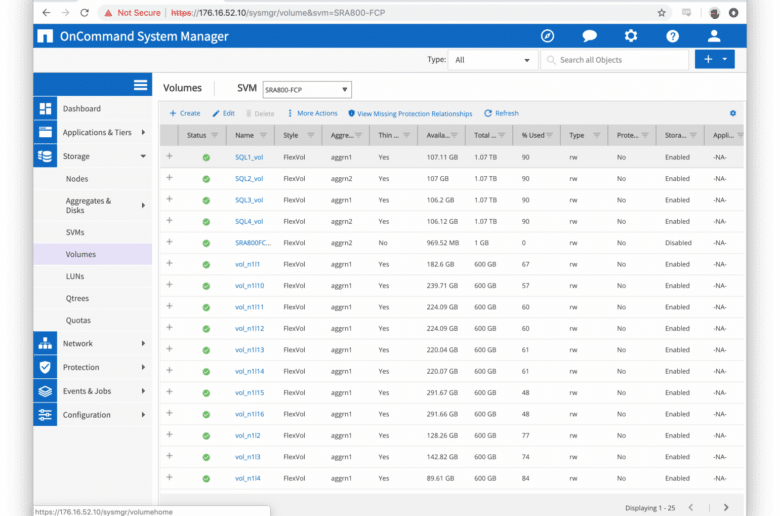Open the vol_n1l4 volume link
The height and width of the screenshot is (516, 780).
point(247,478)
